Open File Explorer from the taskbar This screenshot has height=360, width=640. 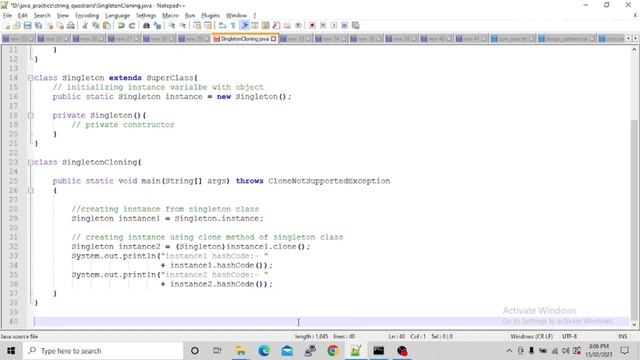(241, 351)
